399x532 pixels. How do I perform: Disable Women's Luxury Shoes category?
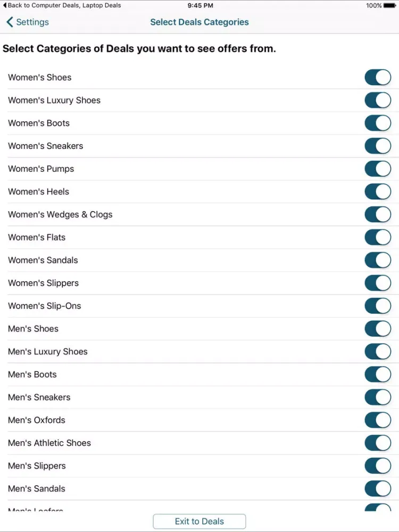click(378, 100)
